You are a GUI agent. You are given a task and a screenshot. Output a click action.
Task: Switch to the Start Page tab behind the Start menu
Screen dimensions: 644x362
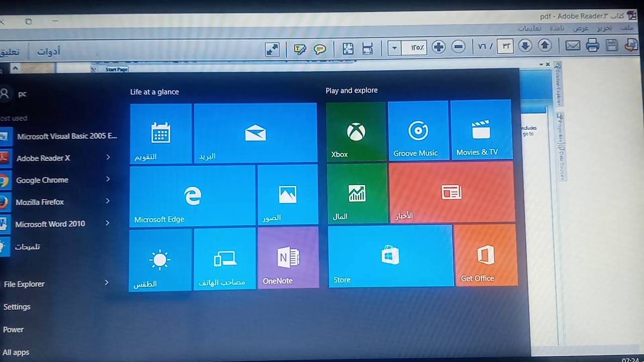(x=116, y=69)
